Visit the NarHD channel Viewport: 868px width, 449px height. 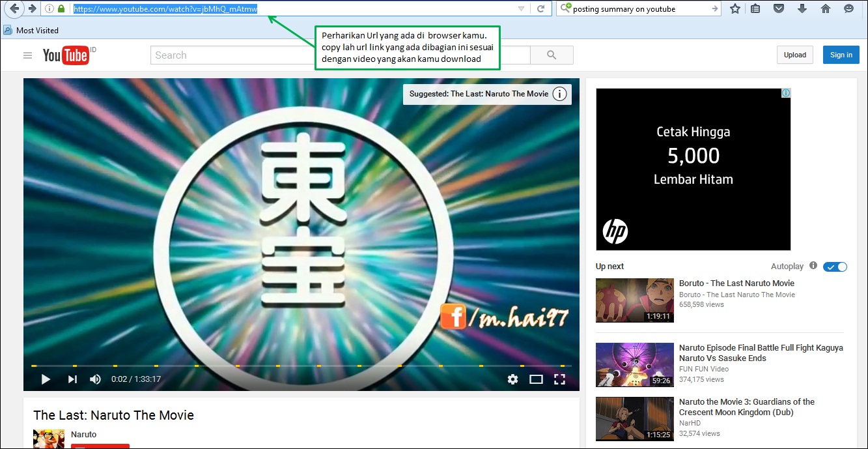point(690,423)
